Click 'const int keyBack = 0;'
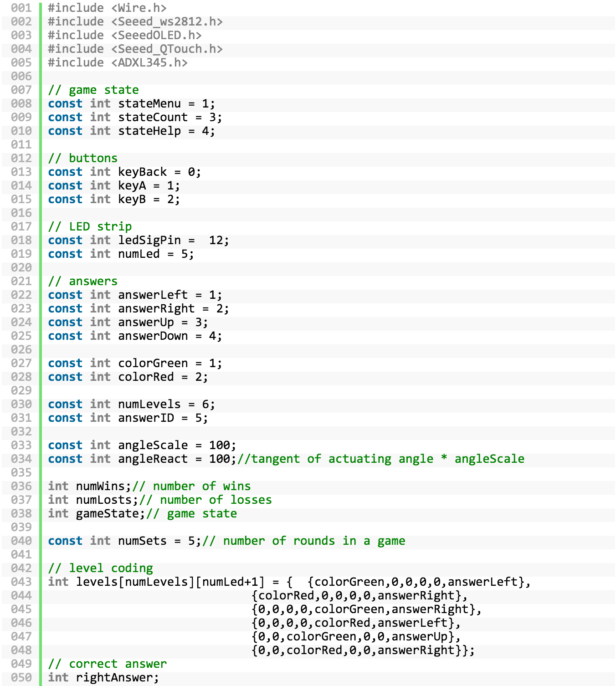The image size is (616, 686). (125, 172)
